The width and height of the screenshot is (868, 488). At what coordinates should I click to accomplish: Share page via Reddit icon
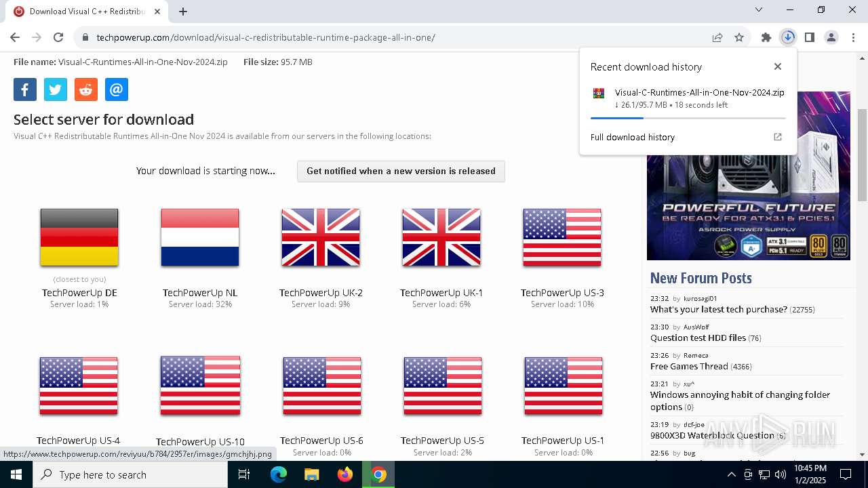pyautogui.click(x=86, y=89)
